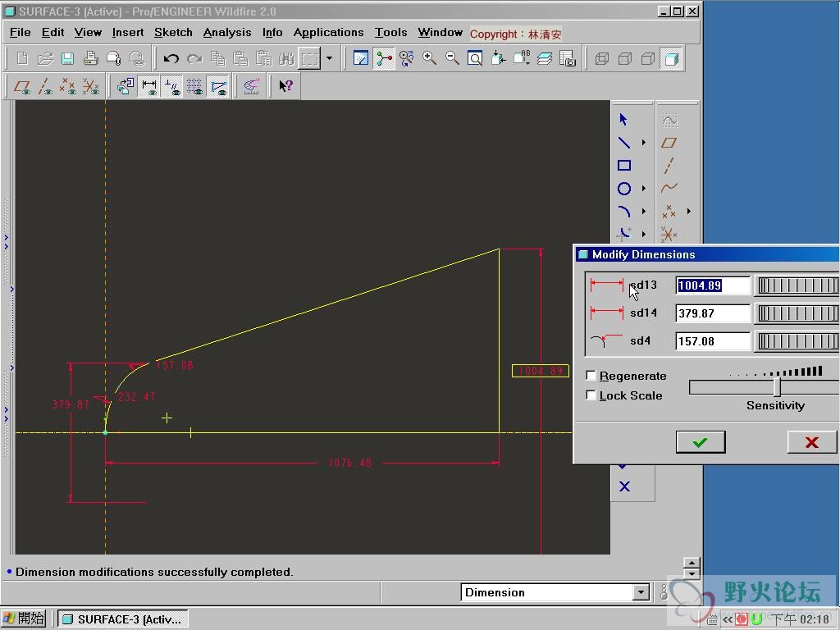Click the Print icon
This screenshot has height=630, width=840.
pyautogui.click(x=90, y=58)
